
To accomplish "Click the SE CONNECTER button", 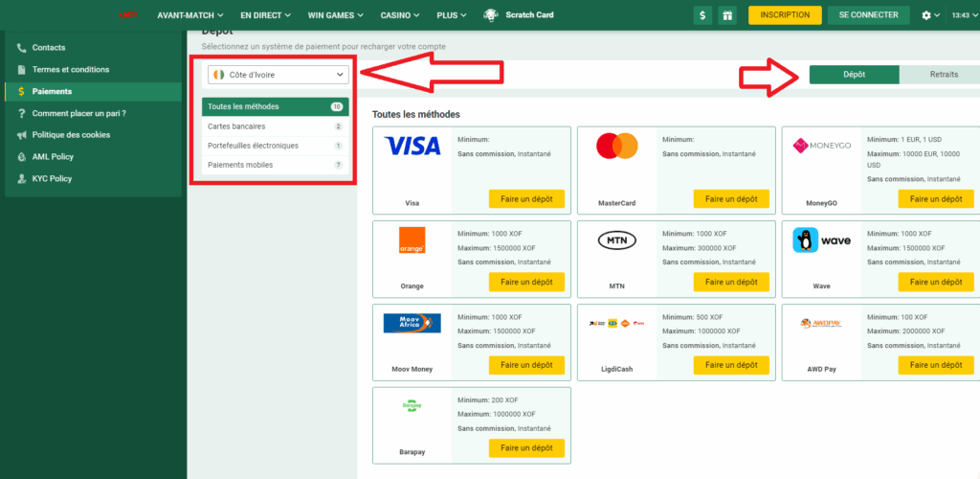I will click(869, 15).
